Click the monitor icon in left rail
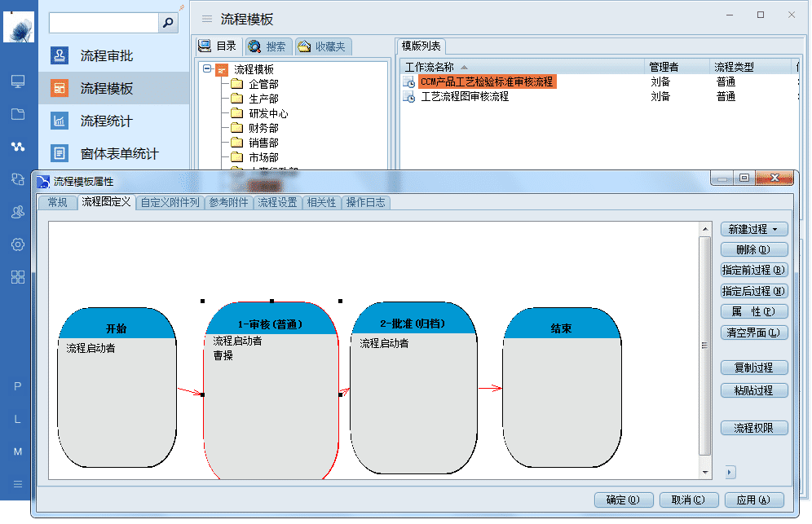Viewport: 812px width, 524px height. click(18, 81)
